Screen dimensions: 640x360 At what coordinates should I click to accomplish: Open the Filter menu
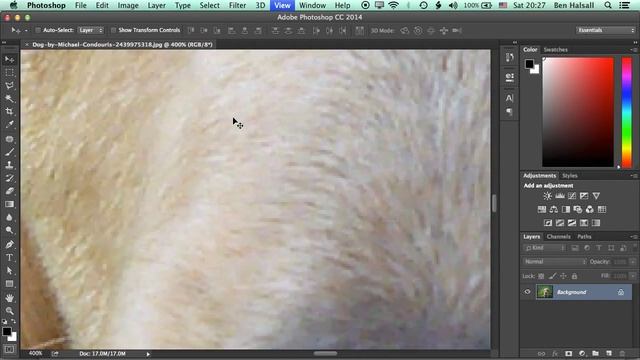(x=238, y=5)
